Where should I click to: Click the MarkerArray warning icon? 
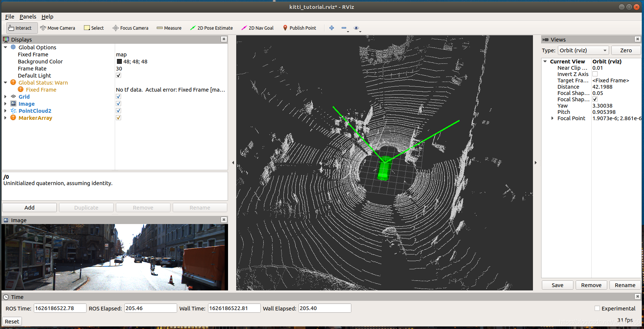(13, 118)
